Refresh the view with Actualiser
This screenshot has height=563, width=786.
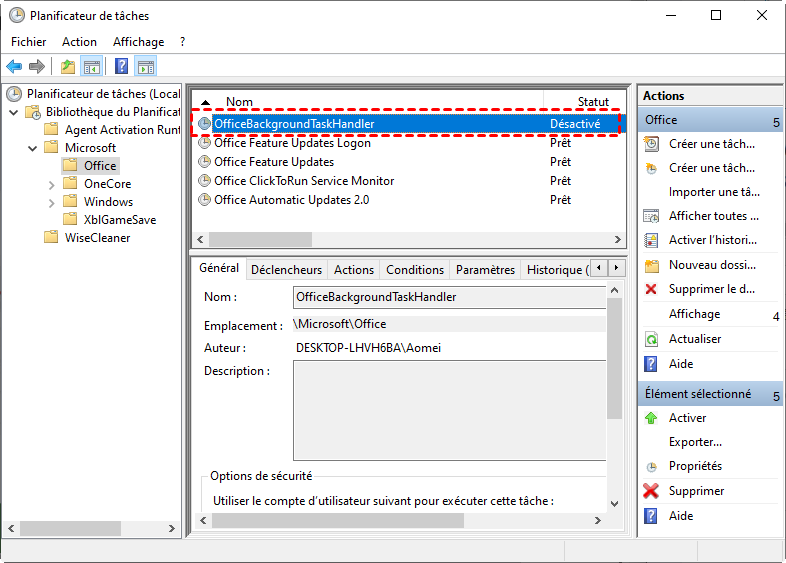coord(694,339)
